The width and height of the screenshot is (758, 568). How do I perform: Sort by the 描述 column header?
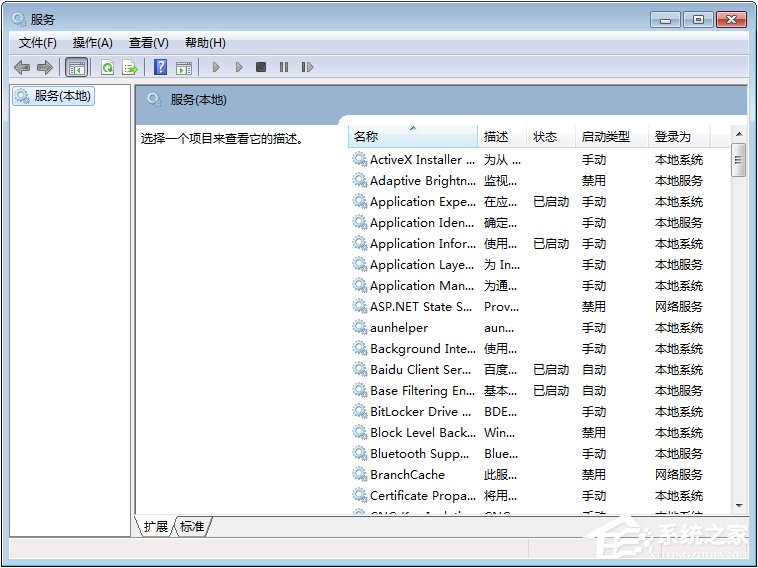[x=502, y=137]
